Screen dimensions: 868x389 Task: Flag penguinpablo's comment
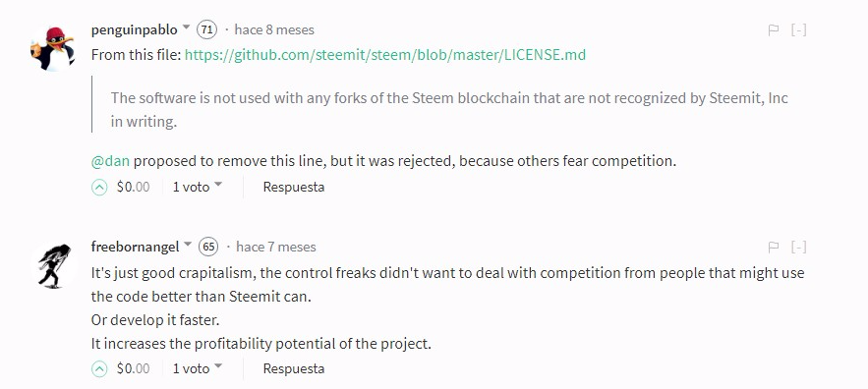774,30
